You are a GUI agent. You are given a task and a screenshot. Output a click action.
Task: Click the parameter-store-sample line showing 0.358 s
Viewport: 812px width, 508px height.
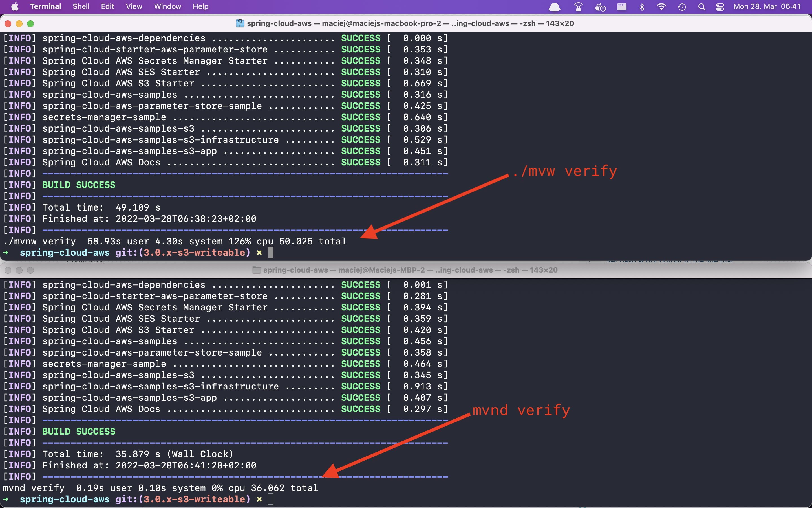(x=226, y=352)
